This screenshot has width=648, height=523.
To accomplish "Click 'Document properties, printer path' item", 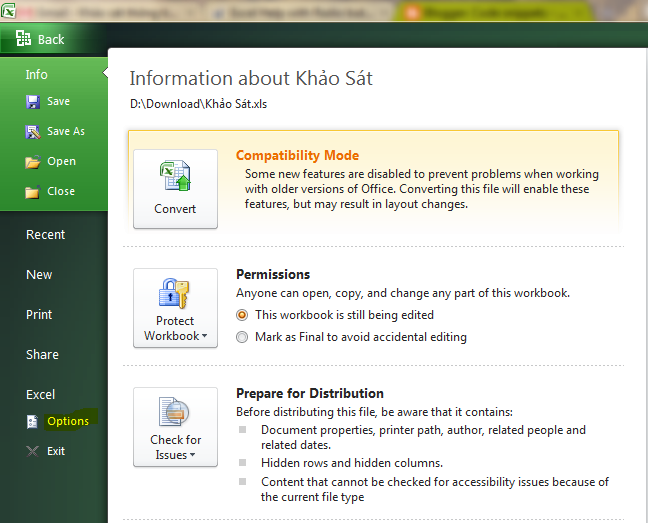I will (x=424, y=438).
